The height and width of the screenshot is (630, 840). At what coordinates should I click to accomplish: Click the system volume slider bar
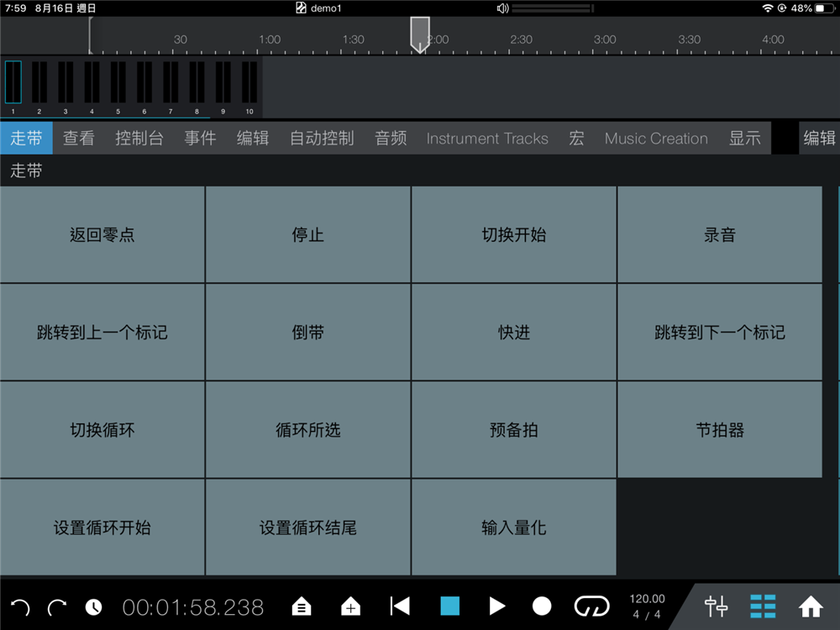(552, 8)
